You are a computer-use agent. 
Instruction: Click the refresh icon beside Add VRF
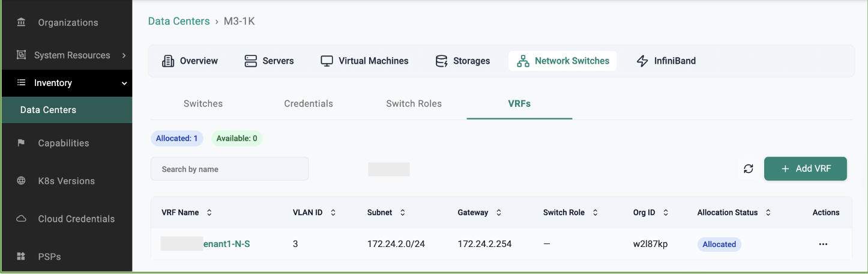coord(748,169)
